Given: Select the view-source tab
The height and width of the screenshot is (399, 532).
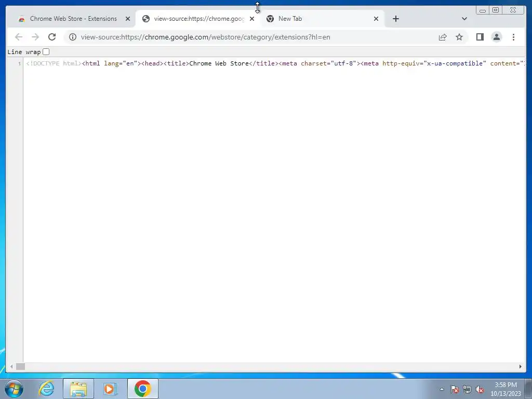Looking at the screenshot, I should [198, 19].
